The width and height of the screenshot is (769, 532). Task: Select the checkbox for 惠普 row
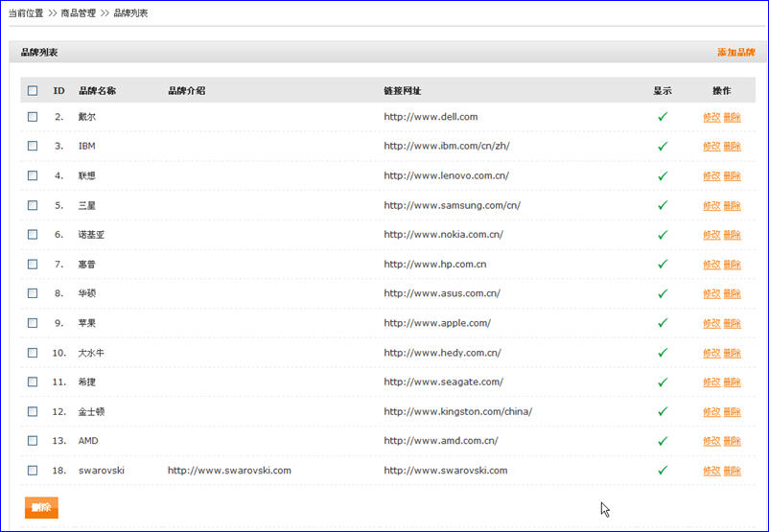tap(33, 265)
